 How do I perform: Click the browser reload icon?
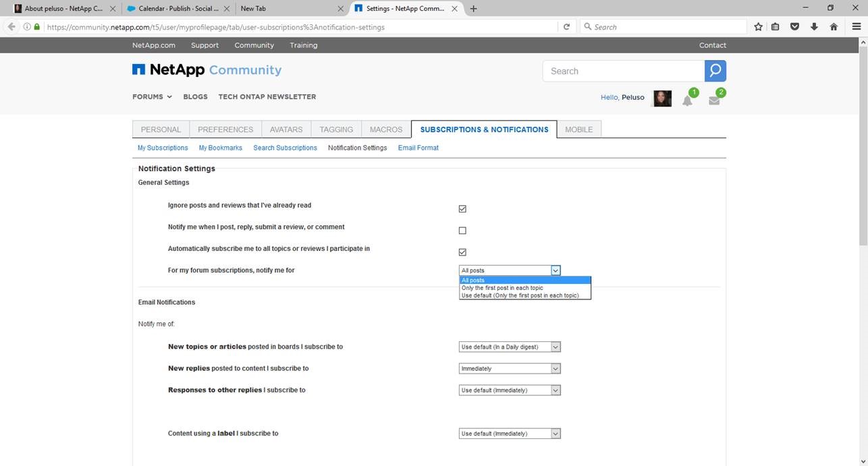[566, 27]
